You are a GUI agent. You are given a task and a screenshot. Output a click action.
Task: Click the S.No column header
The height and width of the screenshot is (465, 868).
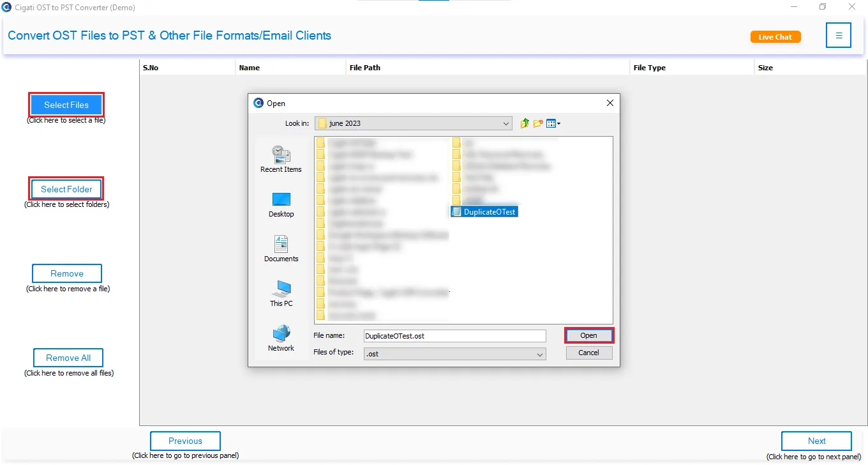[x=188, y=68]
